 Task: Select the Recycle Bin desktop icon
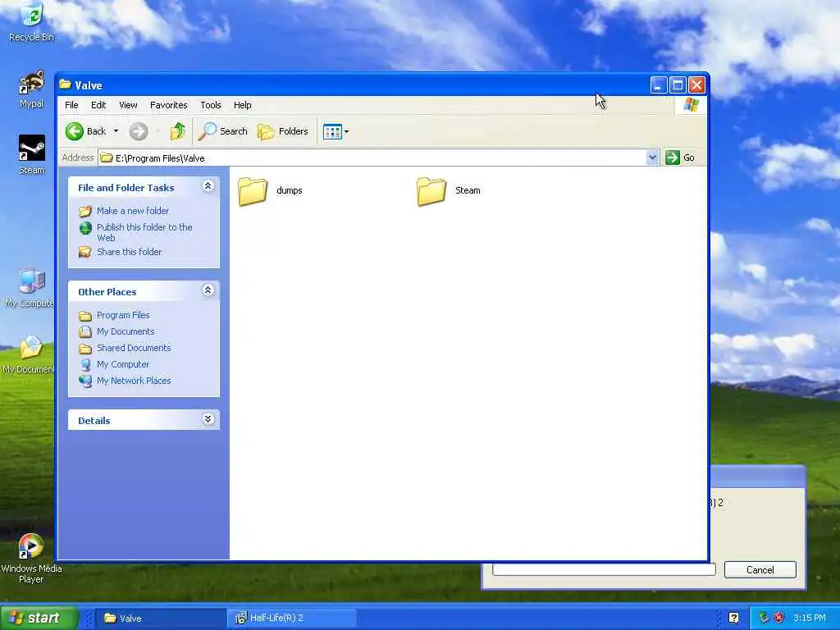tap(31, 22)
